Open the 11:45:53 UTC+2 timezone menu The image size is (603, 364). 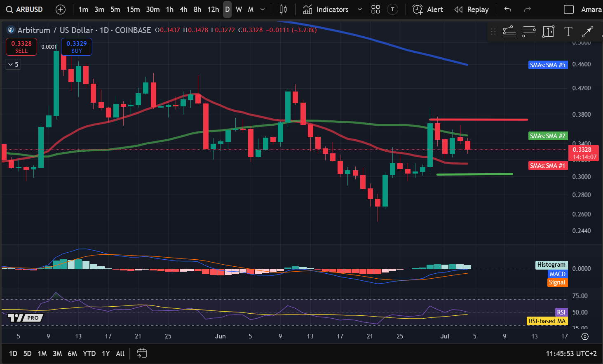point(571,354)
